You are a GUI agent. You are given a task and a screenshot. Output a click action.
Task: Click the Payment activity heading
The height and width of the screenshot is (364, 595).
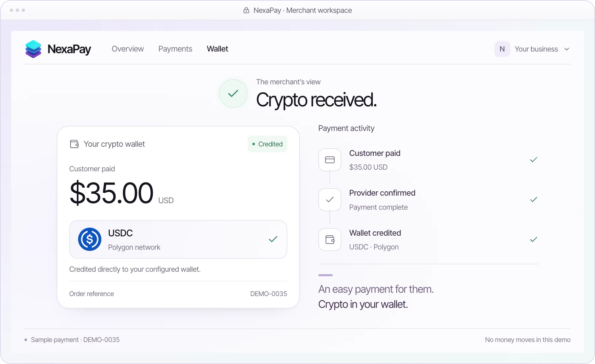[x=346, y=128]
